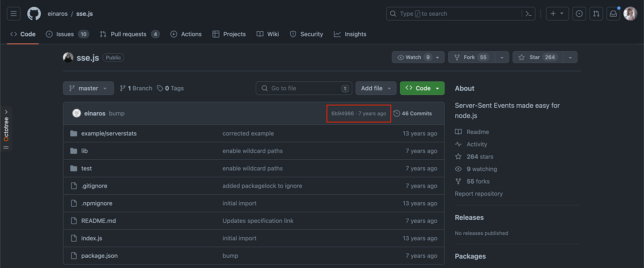This screenshot has width=644, height=268.
Task: Open the issues inbox icon in header
Action: [579, 14]
